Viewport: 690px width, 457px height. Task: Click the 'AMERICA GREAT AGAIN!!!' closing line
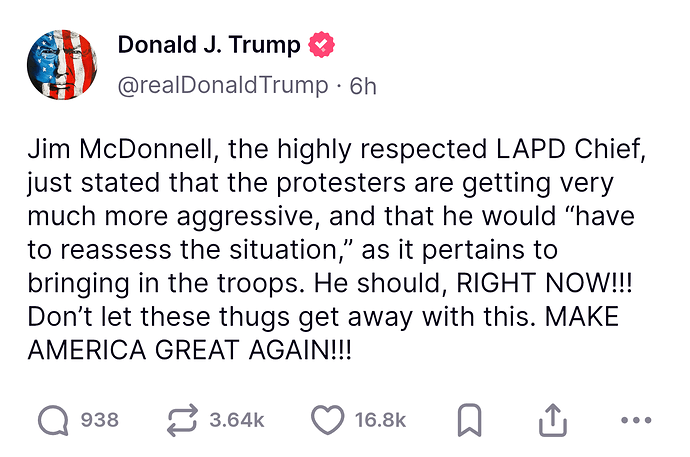pos(190,350)
